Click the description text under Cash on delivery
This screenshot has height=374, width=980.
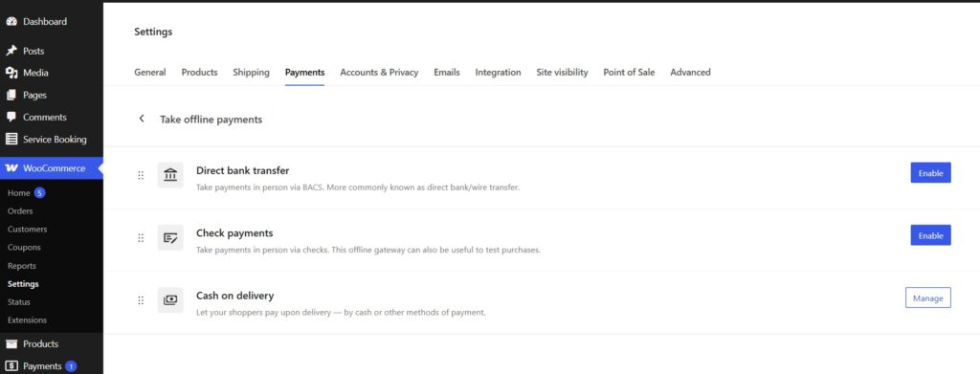(341, 312)
